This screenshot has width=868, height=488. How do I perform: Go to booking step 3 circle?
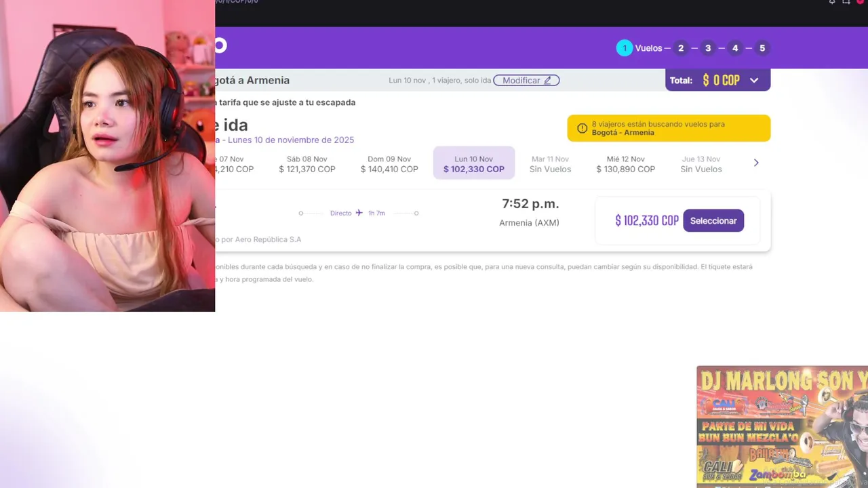click(x=708, y=48)
